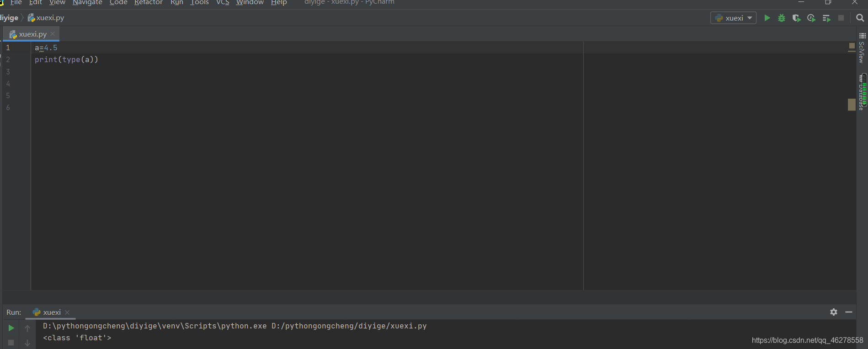Open the VCS menu
Viewport: 868px width, 349px height.
click(x=223, y=2)
